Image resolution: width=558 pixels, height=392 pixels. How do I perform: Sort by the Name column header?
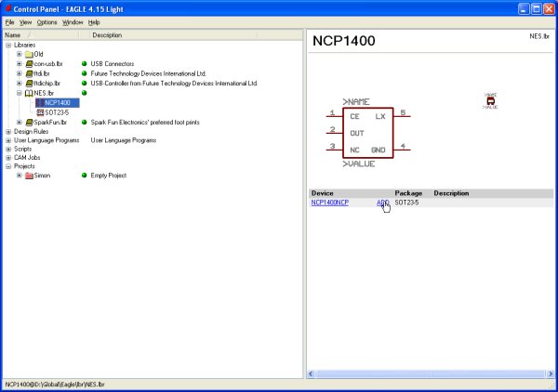pyautogui.click(x=41, y=34)
